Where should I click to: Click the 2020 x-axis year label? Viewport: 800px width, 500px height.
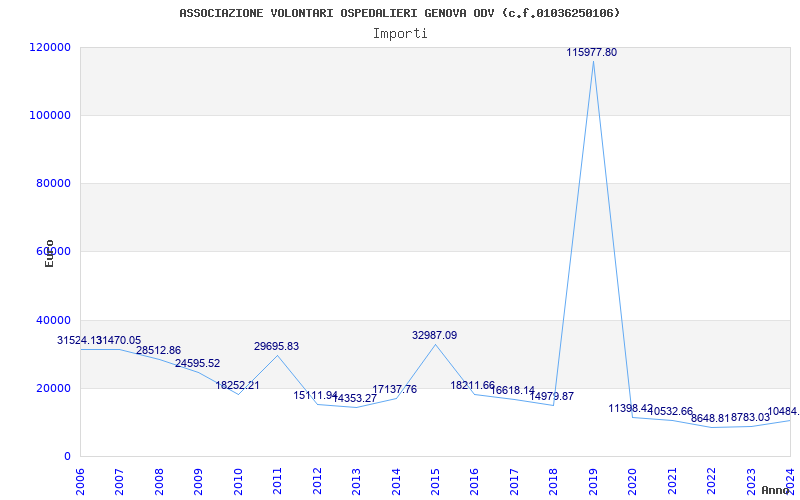click(633, 482)
